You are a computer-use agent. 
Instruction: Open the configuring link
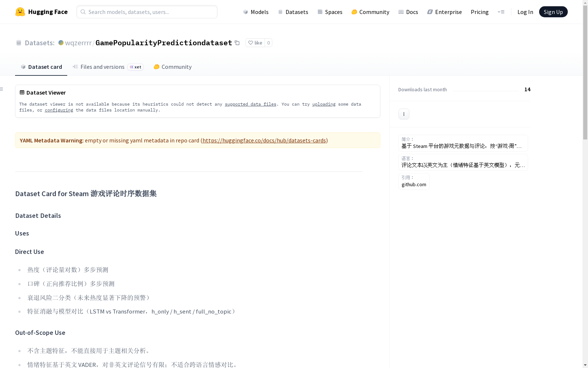pyautogui.click(x=59, y=110)
